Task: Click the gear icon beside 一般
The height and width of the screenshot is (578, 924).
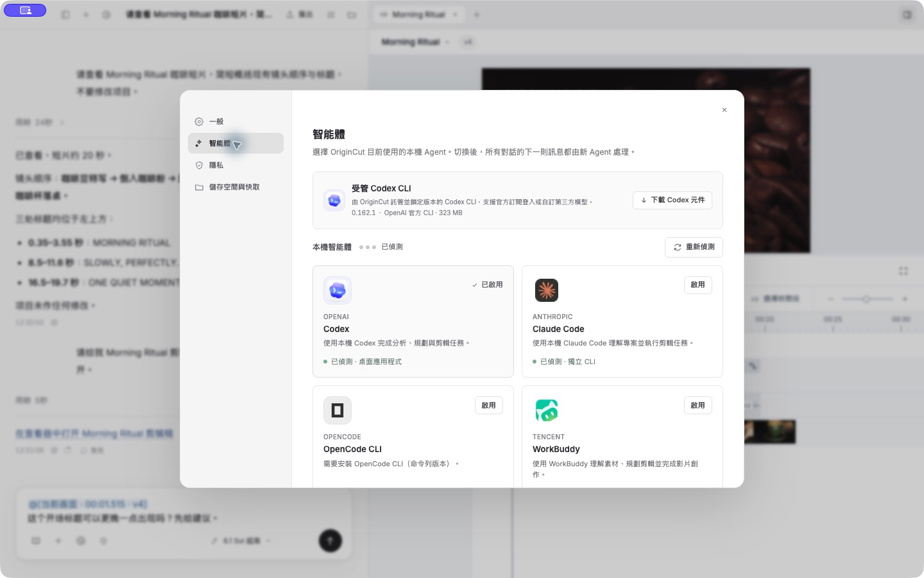Action: coord(199,121)
